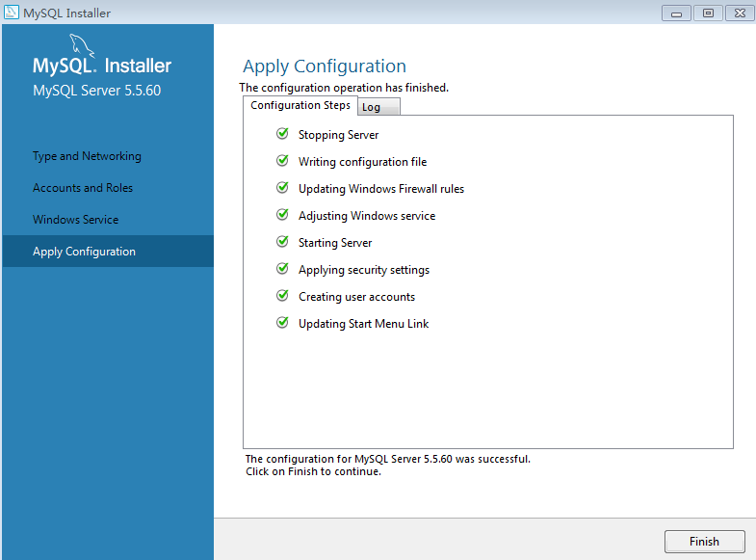Click the check icon for Starting Server
This screenshot has height=560, width=756.
pos(282,242)
